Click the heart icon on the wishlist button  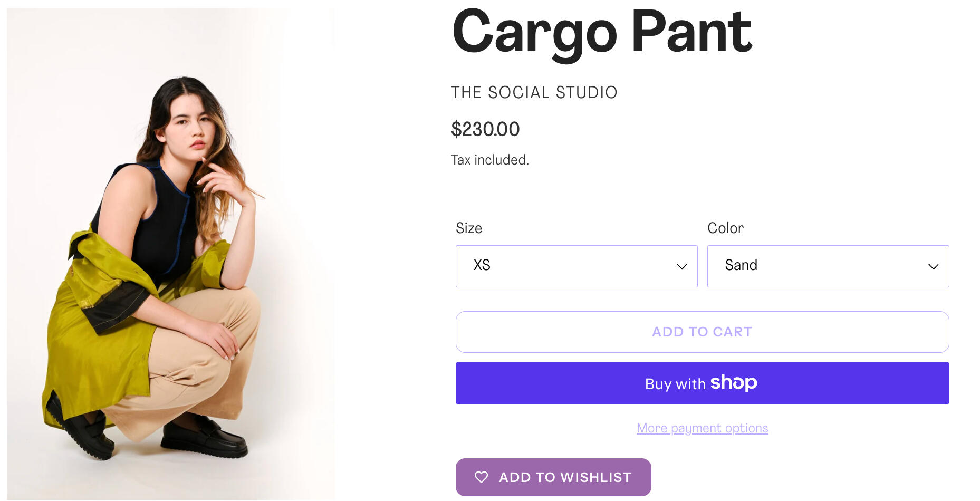pyautogui.click(x=481, y=477)
